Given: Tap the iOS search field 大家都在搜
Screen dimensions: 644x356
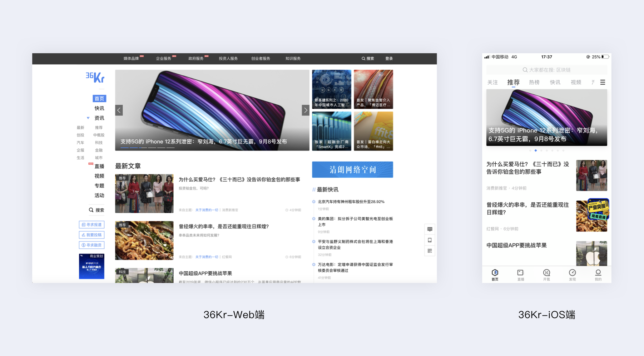Looking at the screenshot, I should [x=546, y=70].
